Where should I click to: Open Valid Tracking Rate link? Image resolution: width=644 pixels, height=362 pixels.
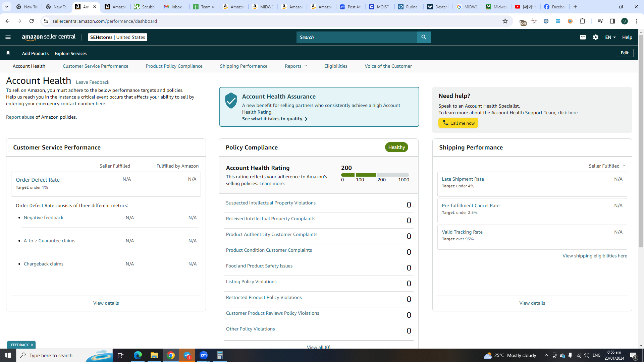tap(462, 232)
